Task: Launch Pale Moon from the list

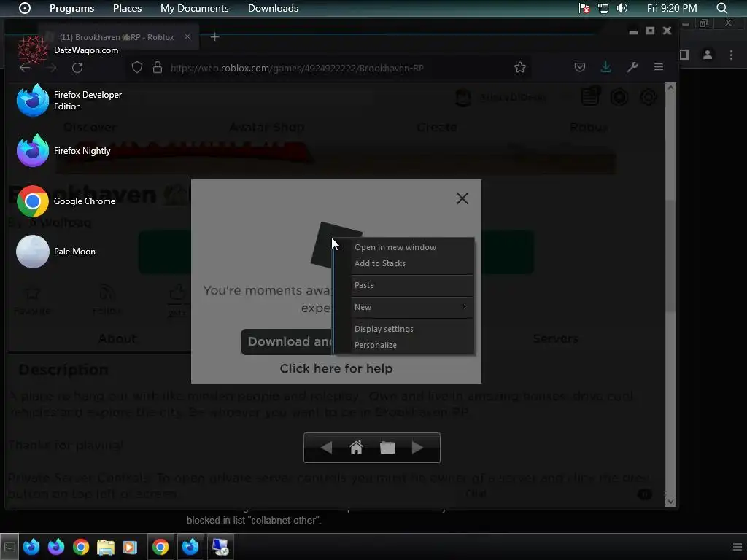Action: coord(55,252)
